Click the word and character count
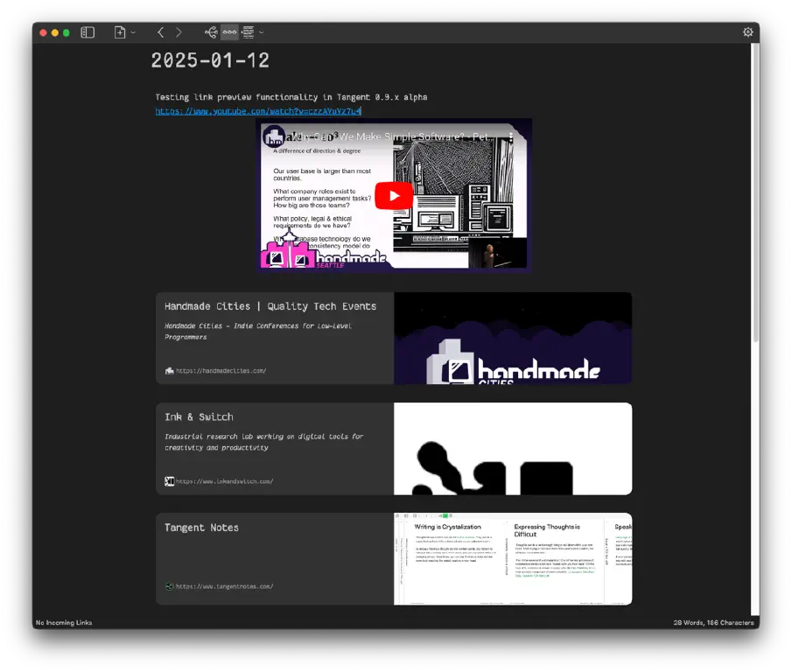The width and height of the screenshot is (792, 672). click(x=713, y=622)
